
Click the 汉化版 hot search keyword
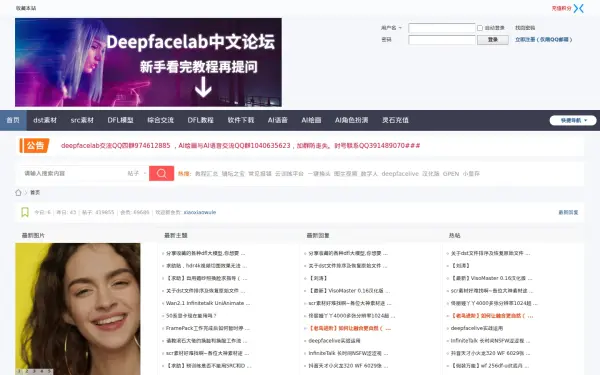pyautogui.click(x=430, y=174)
